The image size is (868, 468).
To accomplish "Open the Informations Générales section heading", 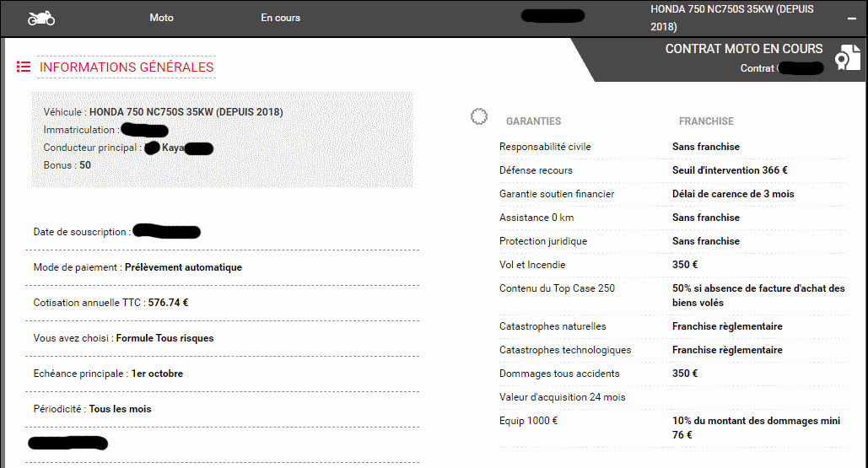I will [x=127, y=67].
